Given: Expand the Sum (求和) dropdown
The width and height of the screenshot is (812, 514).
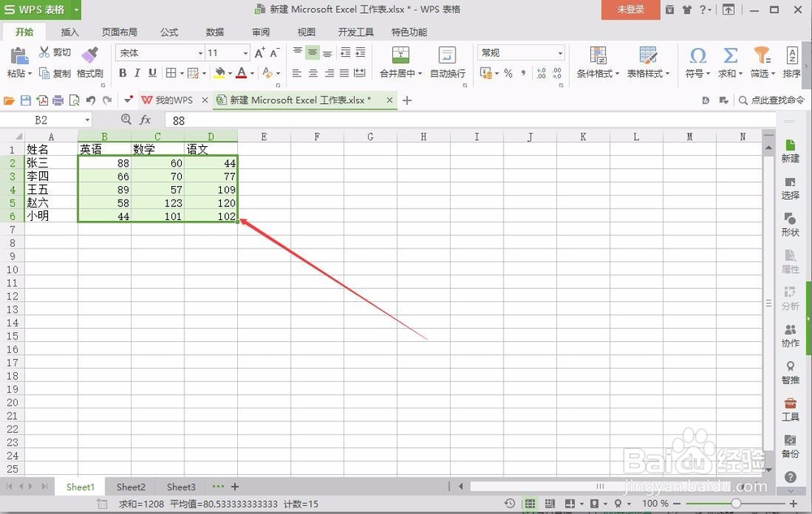Looking at the screenshot, I should tap(740, 74).
